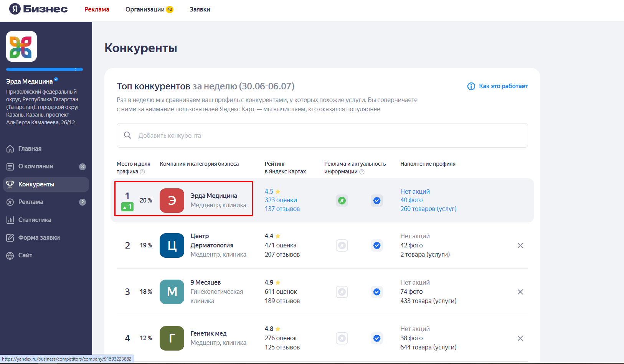Remove Генетик мед from competitors list
Viewport: 624px width, 364px height.
[x=520, y=338]
